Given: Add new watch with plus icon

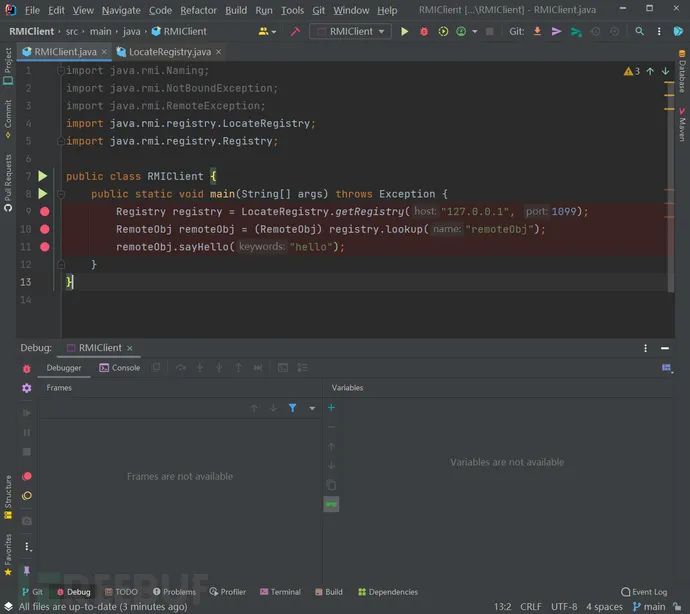Looking at the screenshot, I should pos(331,408).
